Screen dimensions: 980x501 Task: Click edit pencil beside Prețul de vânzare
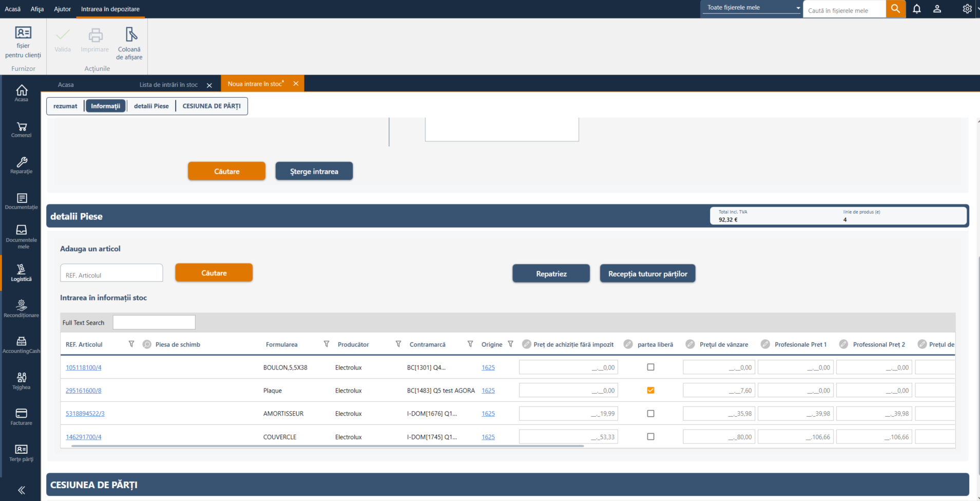(690, 344)
